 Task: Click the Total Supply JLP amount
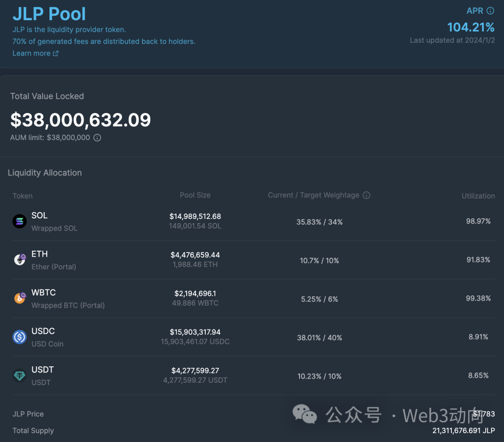click(x=463, y=430)
